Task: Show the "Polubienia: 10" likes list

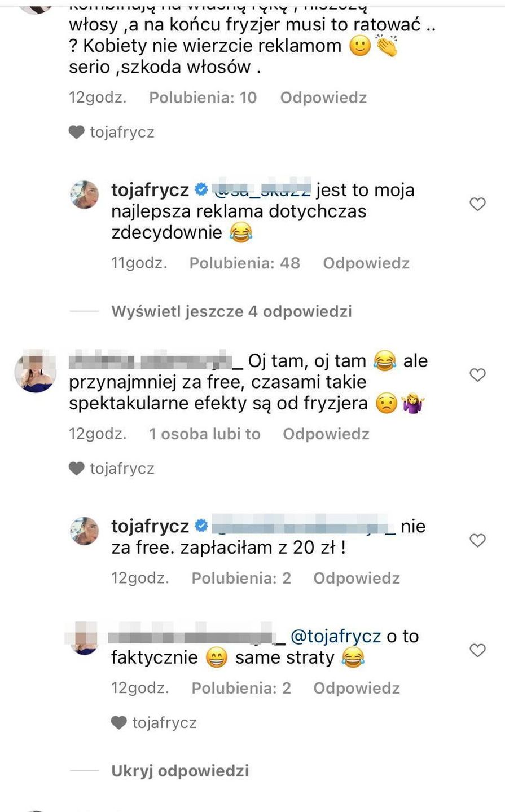Action: pyautogui.click(x=203, y=98)
